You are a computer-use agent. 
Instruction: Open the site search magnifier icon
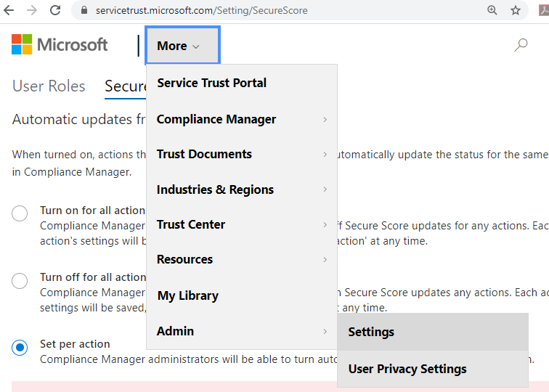(521, 45)
